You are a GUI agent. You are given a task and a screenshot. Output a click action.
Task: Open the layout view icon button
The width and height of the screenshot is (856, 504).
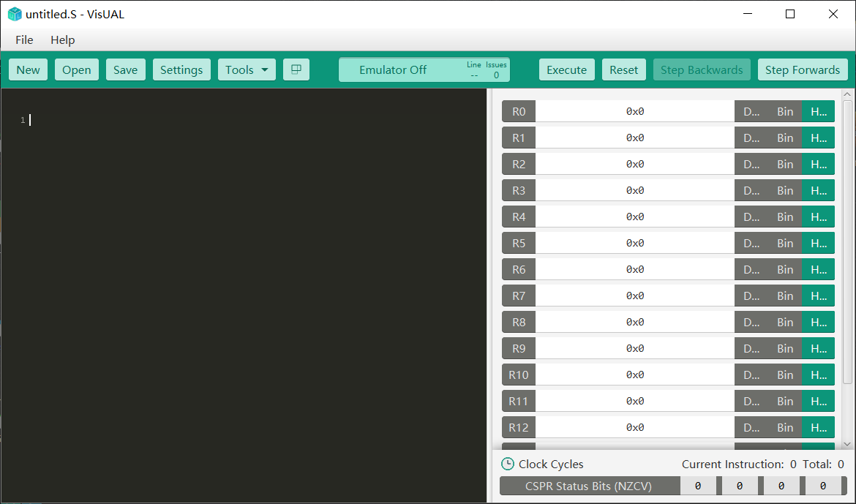pos(296,69)
